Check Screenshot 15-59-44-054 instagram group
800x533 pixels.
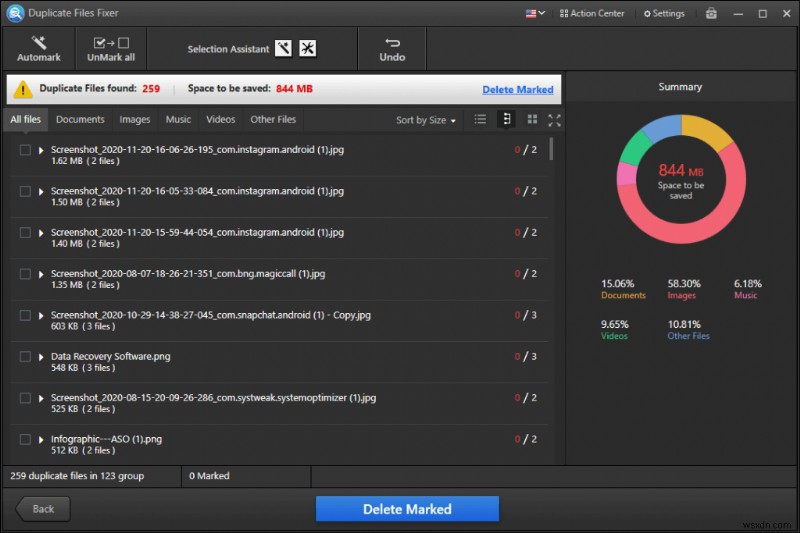25,233
